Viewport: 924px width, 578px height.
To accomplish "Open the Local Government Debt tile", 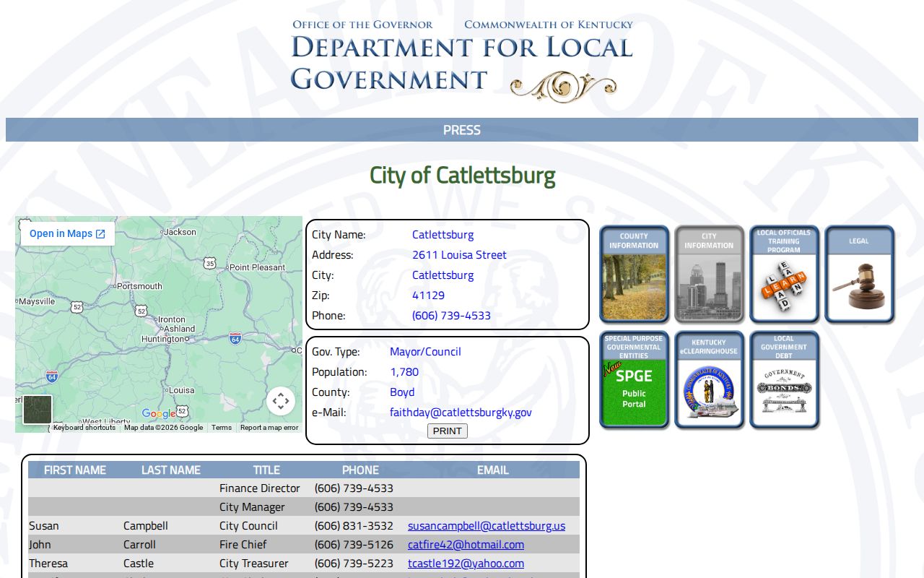I will [x=784, y=379].
